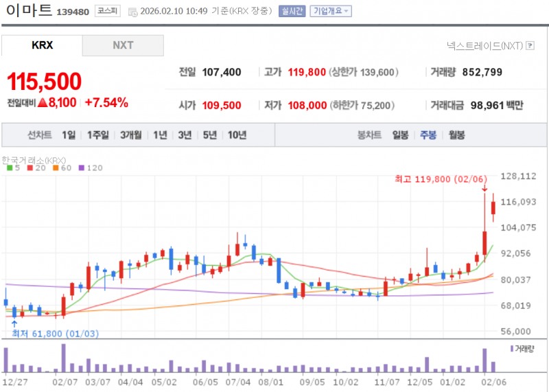Click the 거래량 value 852,799
Image resolution: width=549 pixels, height=392 pixels.
point(482,72)
